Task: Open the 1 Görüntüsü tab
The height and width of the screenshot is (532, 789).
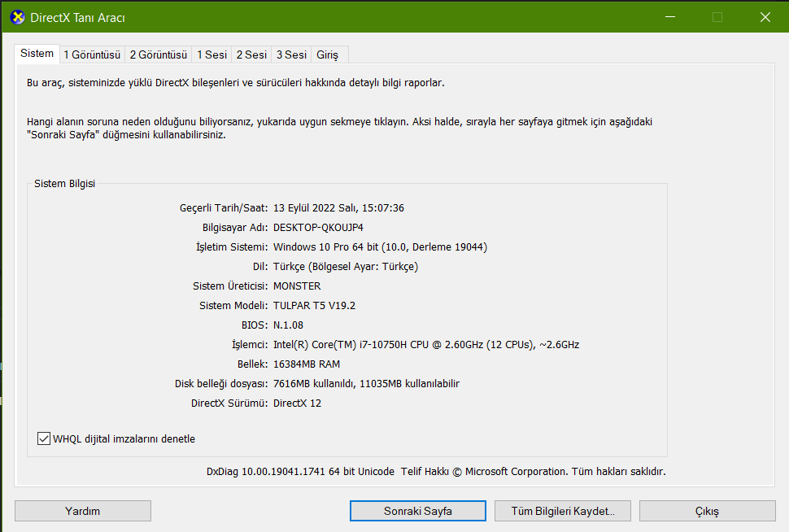Action: (92, 55)
